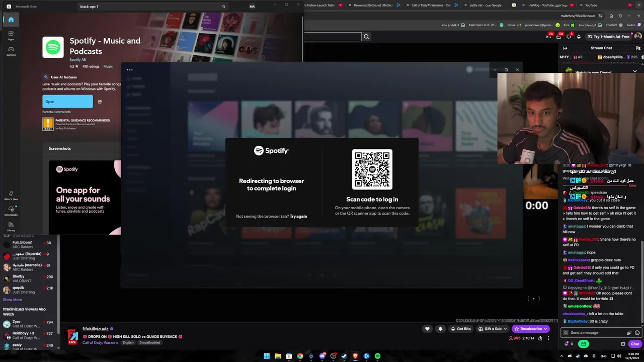
Task: Open Google Chrome from the taskbar
Action: tap(300, 356)
